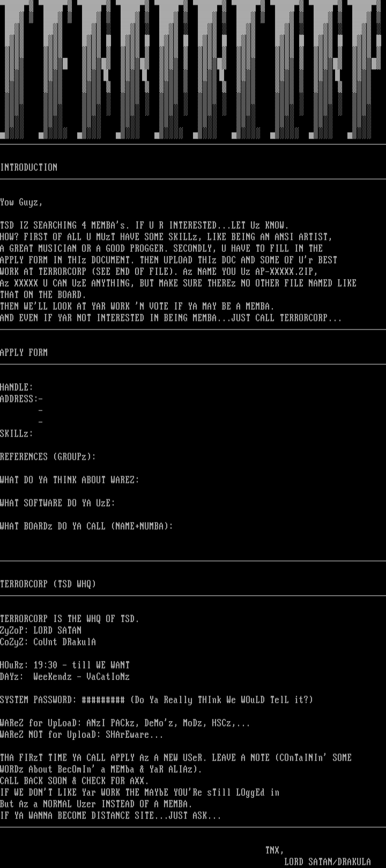Image resolution: width=386 pixels, height=868 pixels.
Task: Click the DAYz: WeeKendz - VaCatIoNz line
Action: pos(65,677)
